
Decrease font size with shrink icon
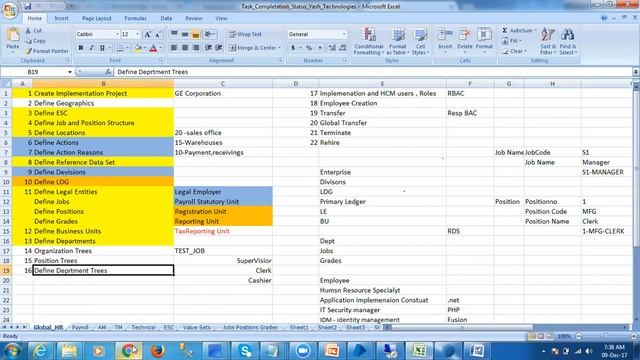coord(158,35)
